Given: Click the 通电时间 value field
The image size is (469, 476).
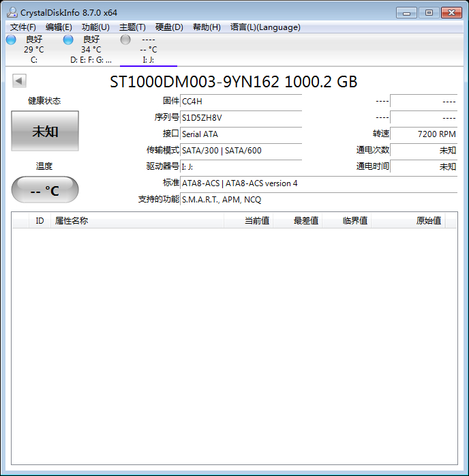Looking at the screenshot, I should pyautogui.click(x=424, y=166).
